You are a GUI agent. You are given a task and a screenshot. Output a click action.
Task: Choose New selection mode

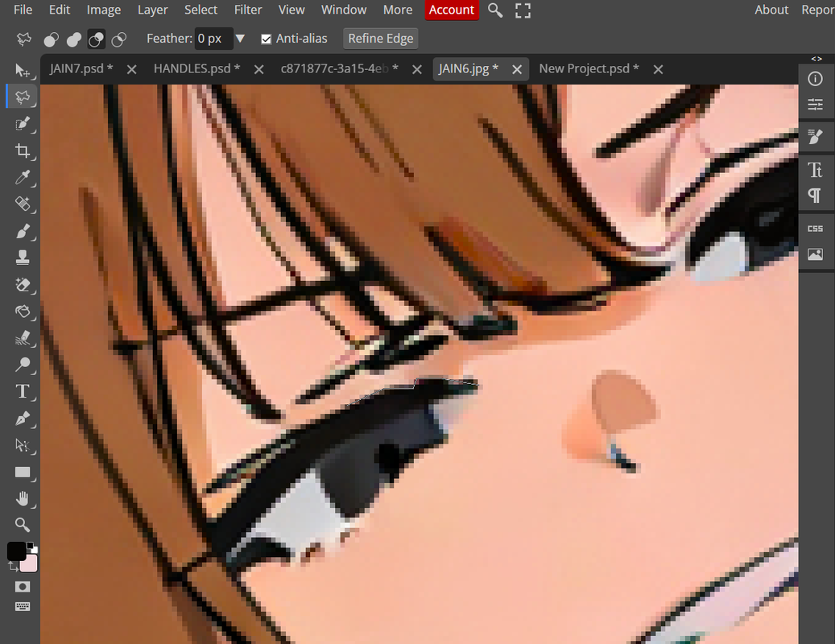(x=51, y=39)
